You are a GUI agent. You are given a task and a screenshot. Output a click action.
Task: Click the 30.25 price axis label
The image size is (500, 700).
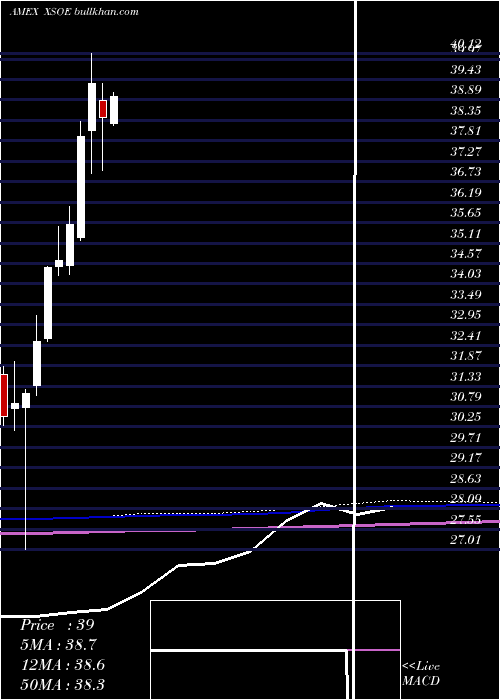coord(466,417)
